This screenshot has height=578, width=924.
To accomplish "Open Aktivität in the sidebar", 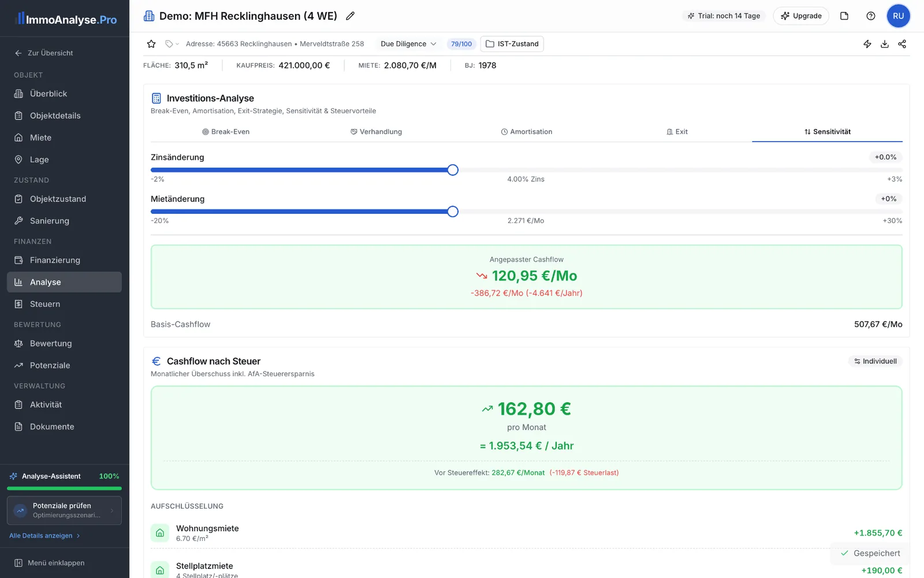I will pos(64,405).
